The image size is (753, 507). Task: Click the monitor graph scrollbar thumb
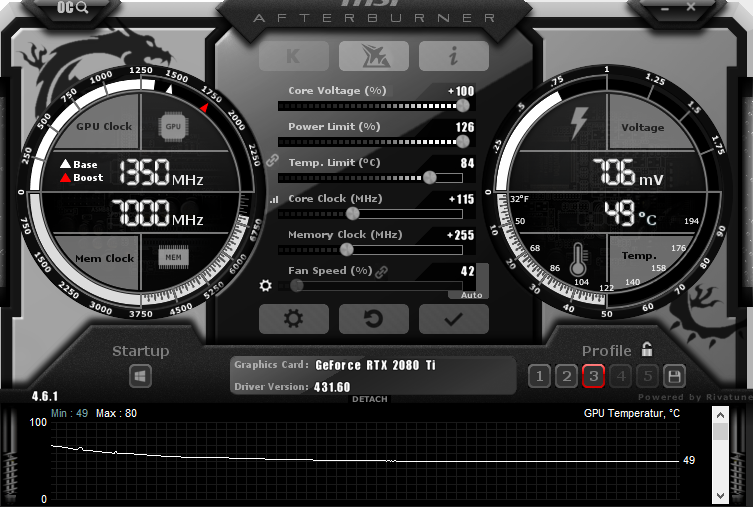coord(720,431)
